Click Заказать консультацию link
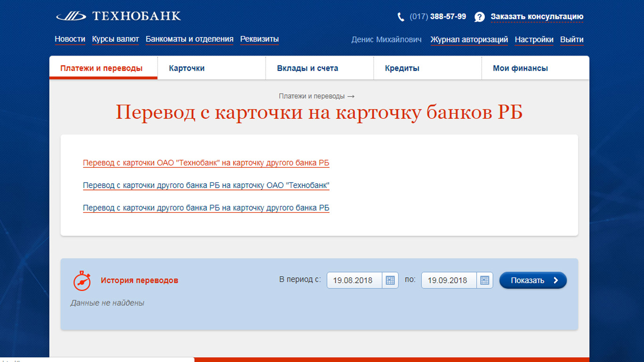The height and width of the screenshot is (362, 644). 537,17
